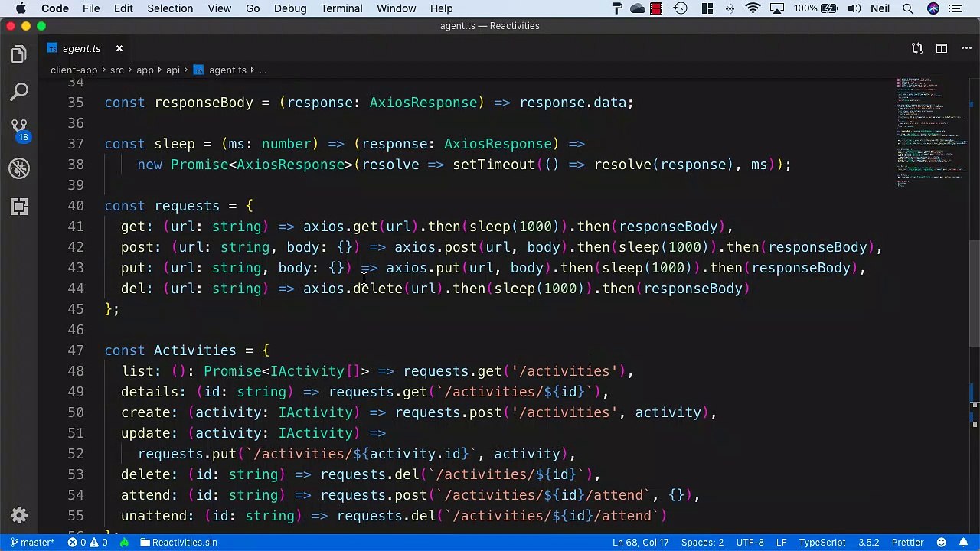Image resolution: width=980 pixels, height=551 pixels.
Task: Open the Edit menu
Action: pos(123,8)
